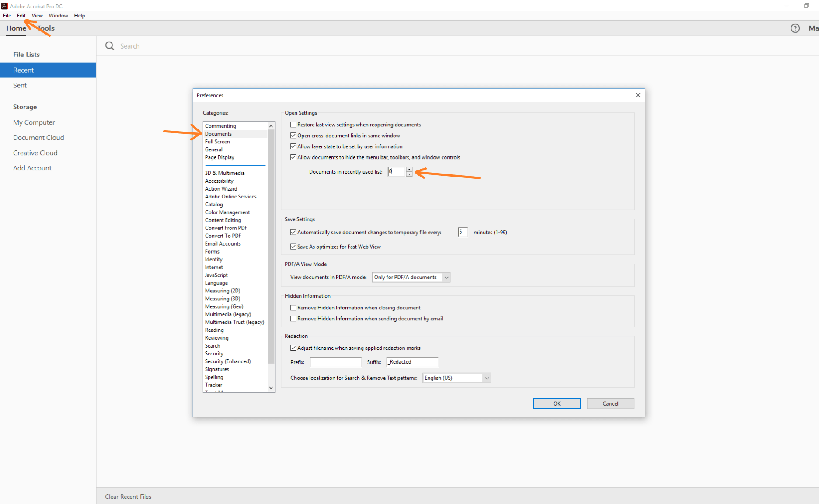This screenshot has height=504, width=819.
Task: Open the Help question mark icon
Action: [x=795, y=28]
